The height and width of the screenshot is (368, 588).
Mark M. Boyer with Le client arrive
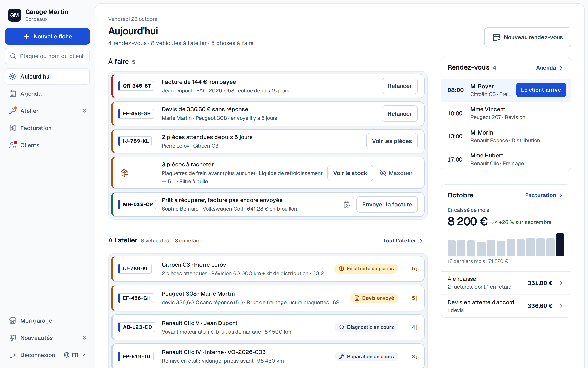coord(541,90)
